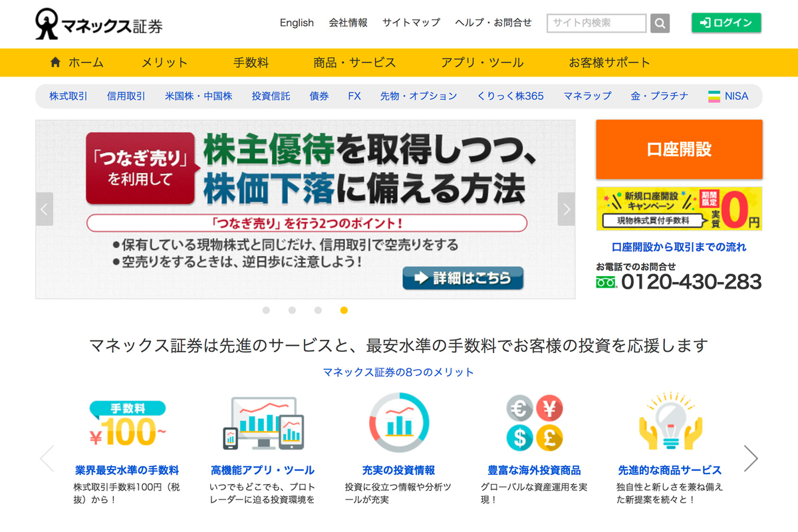
Task: Select the second carousel dot
Action: [x=292, y=310]
